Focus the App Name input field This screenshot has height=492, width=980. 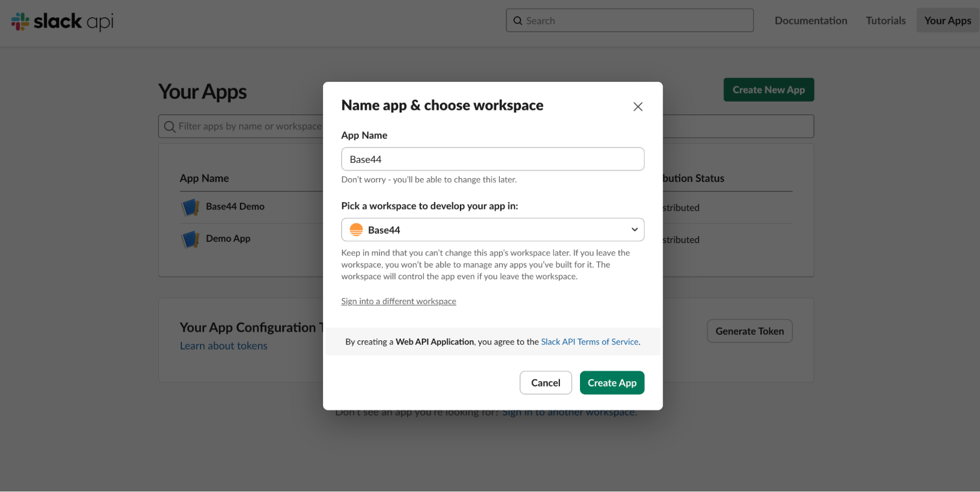coord(492,159)
